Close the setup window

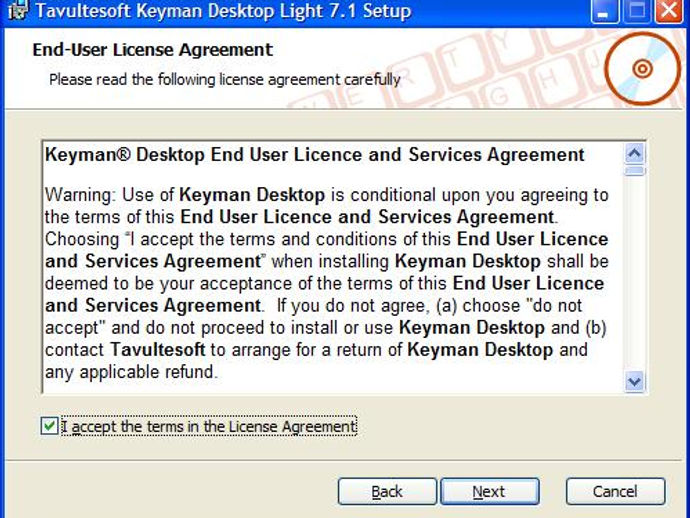(x=669, y=11)
